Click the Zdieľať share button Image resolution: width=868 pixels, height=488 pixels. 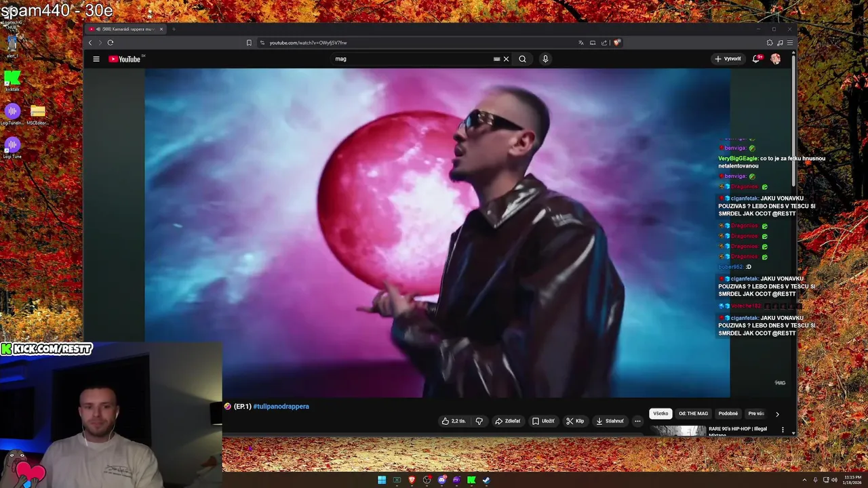508,421
